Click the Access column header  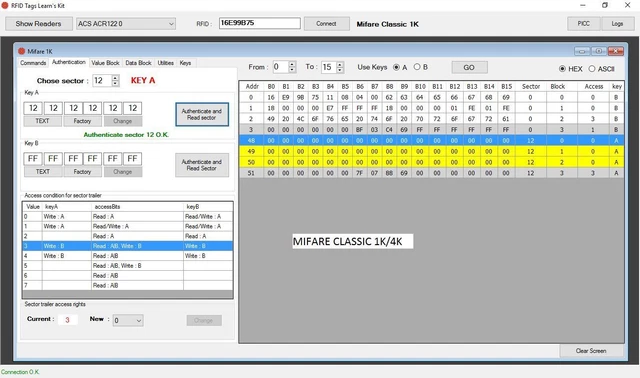593,87
